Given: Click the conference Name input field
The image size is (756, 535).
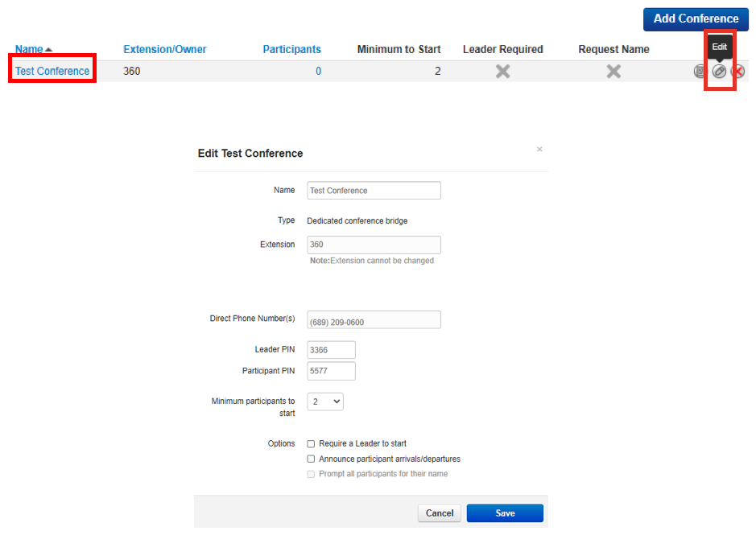Looking at the screenshot, I should click(374, 191).
